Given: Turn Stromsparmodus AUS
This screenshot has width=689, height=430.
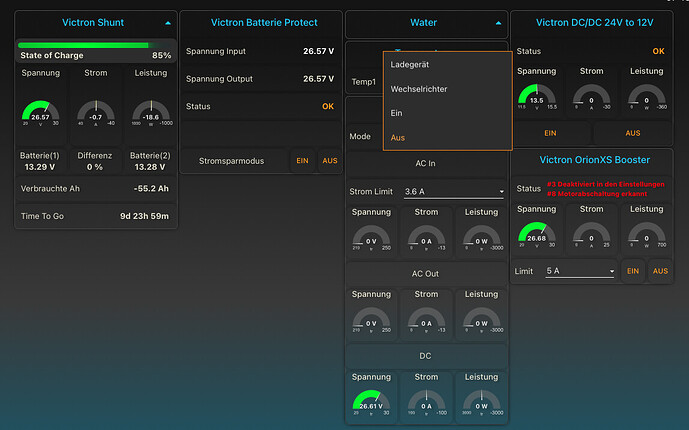Looking at the screenshot, I should [x=330, y=161].
